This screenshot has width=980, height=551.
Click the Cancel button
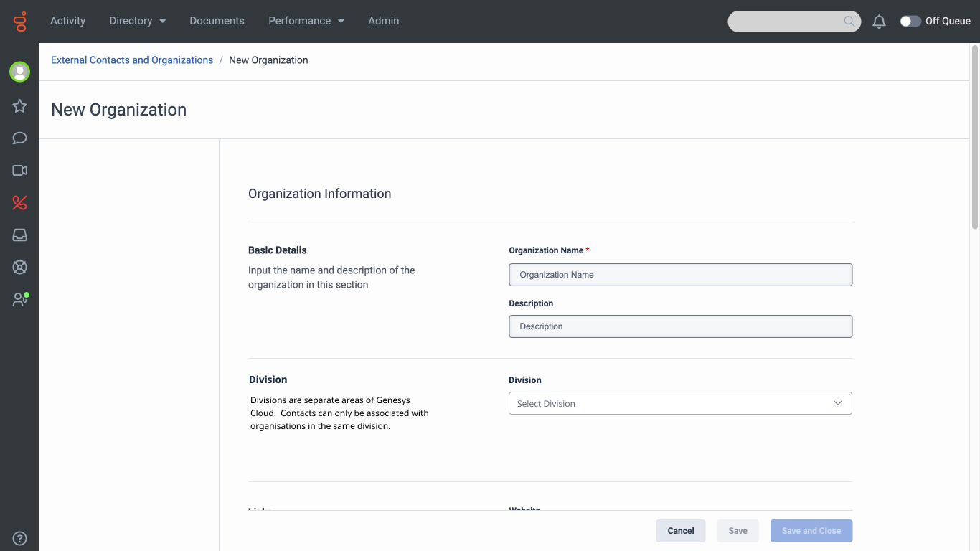click(680, 531)
